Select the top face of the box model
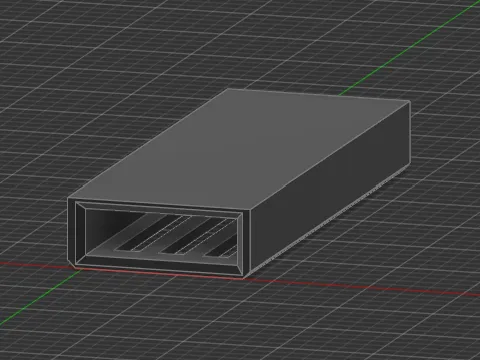 pos(239,150)
